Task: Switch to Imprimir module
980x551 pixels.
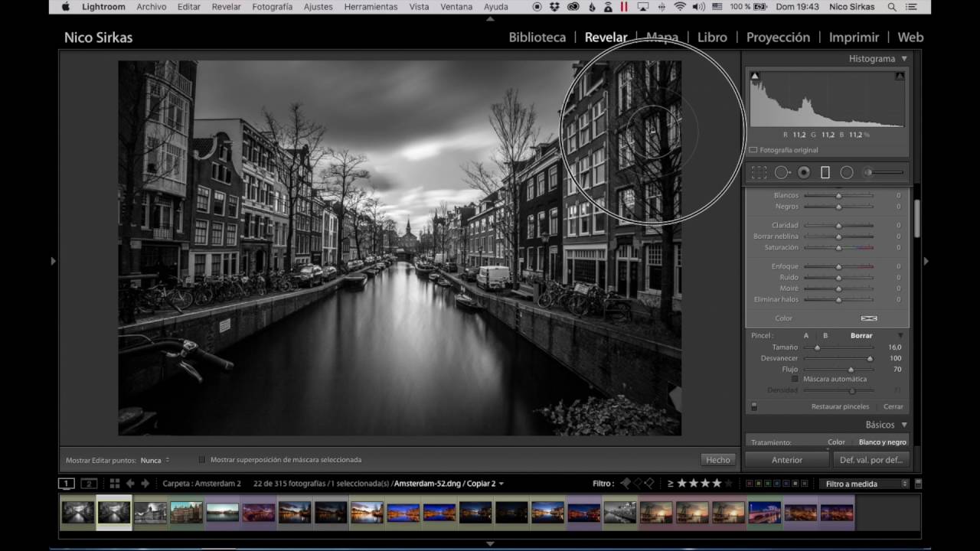Action: [854, 37]
